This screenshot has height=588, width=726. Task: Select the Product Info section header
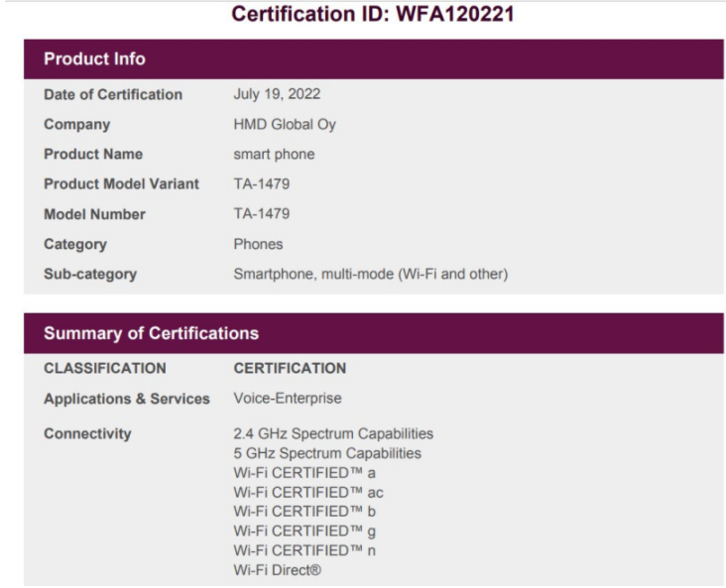point(374,59)
